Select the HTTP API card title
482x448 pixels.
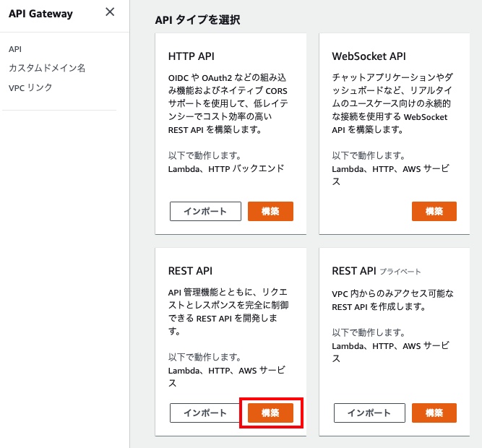[191, 56]
